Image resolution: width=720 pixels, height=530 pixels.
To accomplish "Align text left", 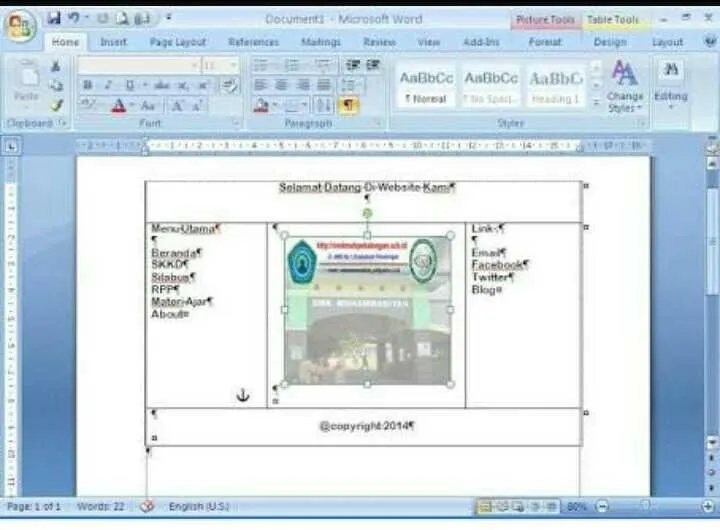I will coord(260,85).
